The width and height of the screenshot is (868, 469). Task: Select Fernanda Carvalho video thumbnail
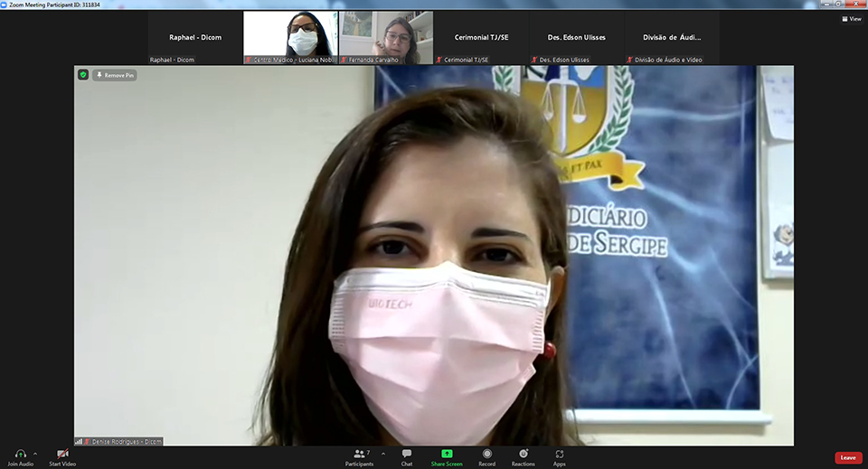pos(386,37)
